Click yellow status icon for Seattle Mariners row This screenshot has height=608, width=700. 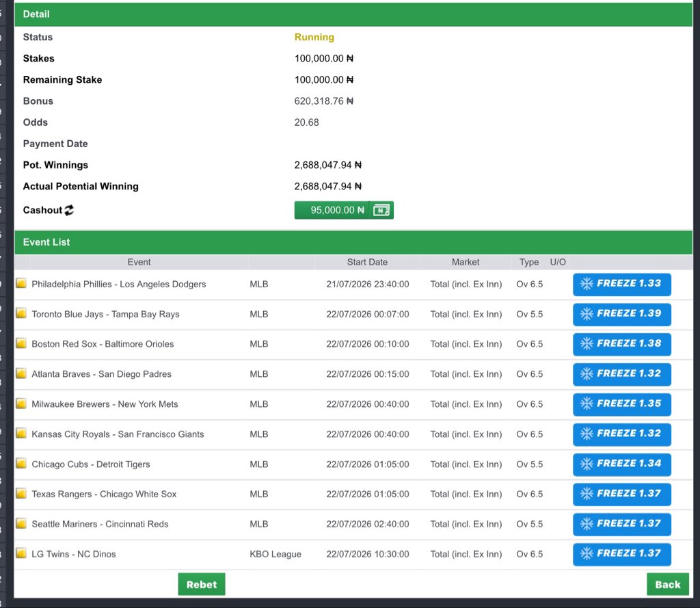[21, 523]
